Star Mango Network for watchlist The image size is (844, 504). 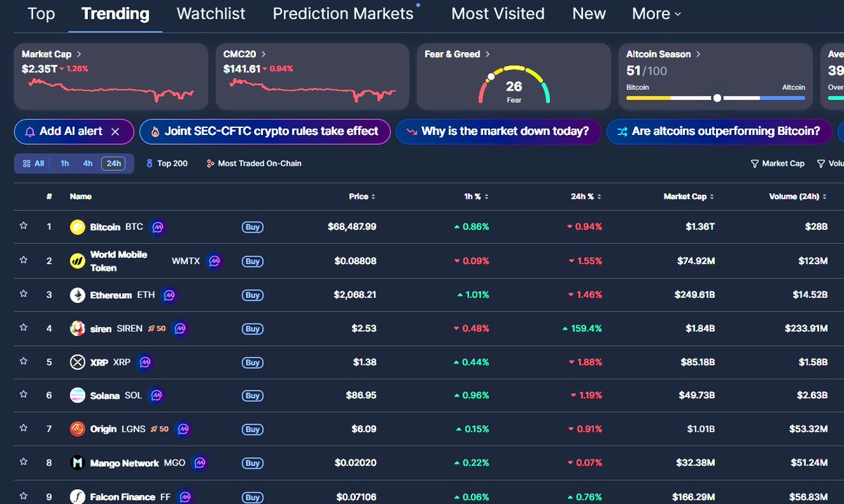pos(23,463)
